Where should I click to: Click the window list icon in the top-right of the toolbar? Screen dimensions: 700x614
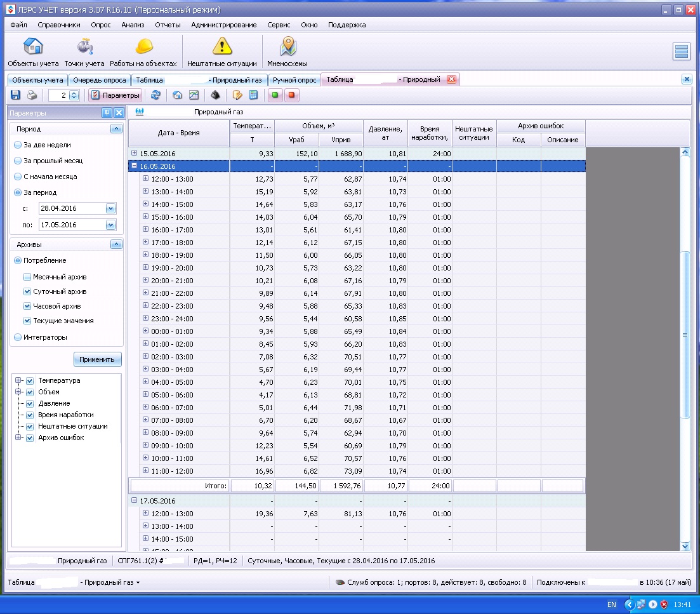point(681,51)
